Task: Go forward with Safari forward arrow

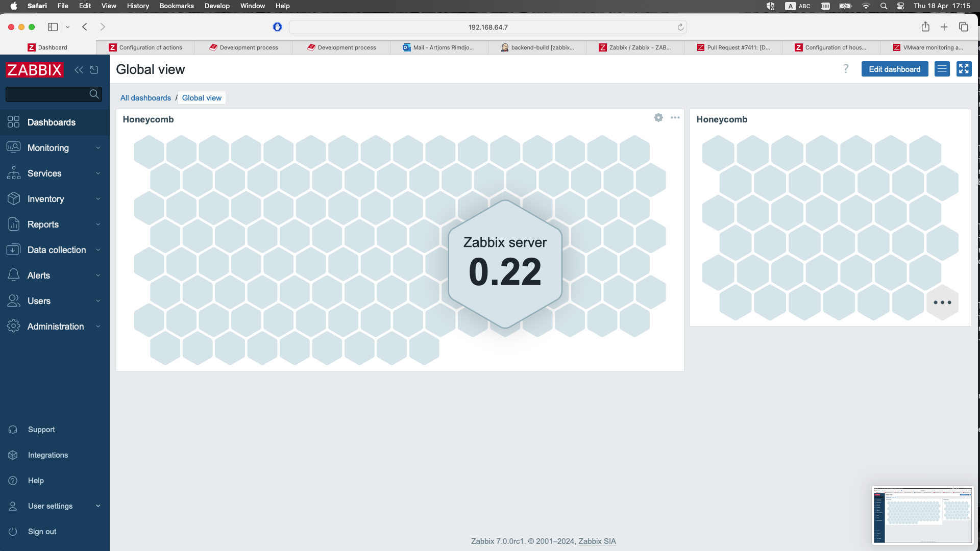Action: tap(103, 27)
